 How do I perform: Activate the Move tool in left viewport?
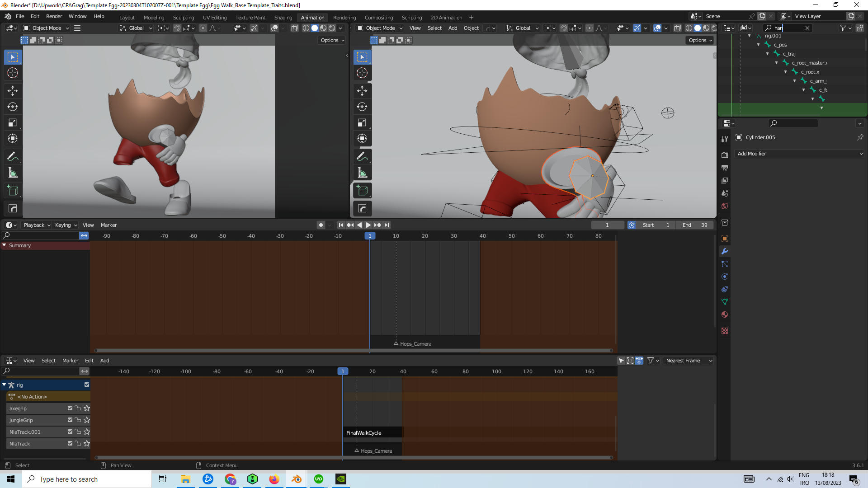tap(13, 90)
